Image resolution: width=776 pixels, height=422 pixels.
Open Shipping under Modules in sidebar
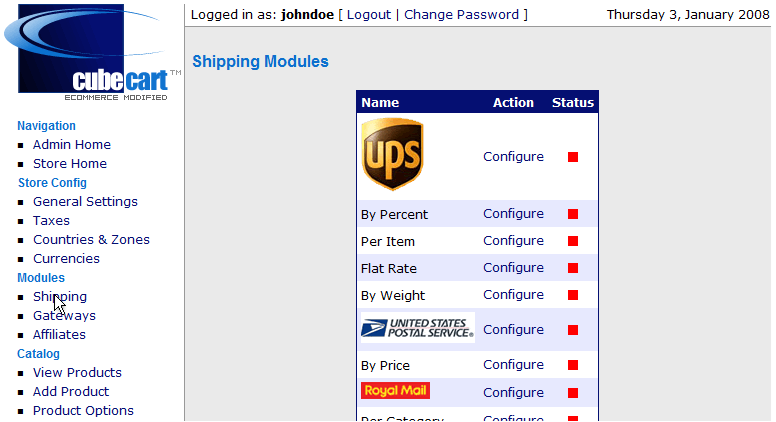point(60,296)
